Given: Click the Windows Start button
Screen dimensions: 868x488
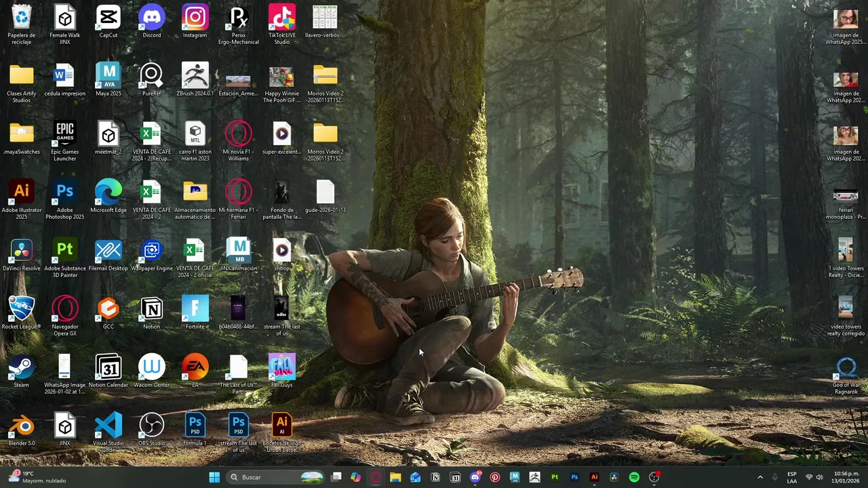Looking at the screenshot, I should 214,477.
